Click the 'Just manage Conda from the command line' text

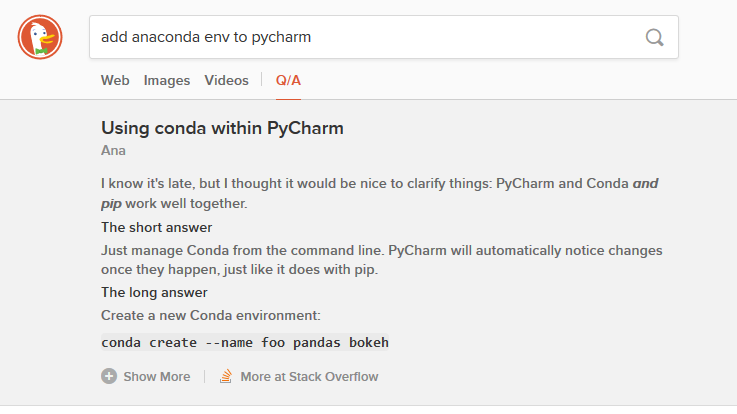point(381,250)
